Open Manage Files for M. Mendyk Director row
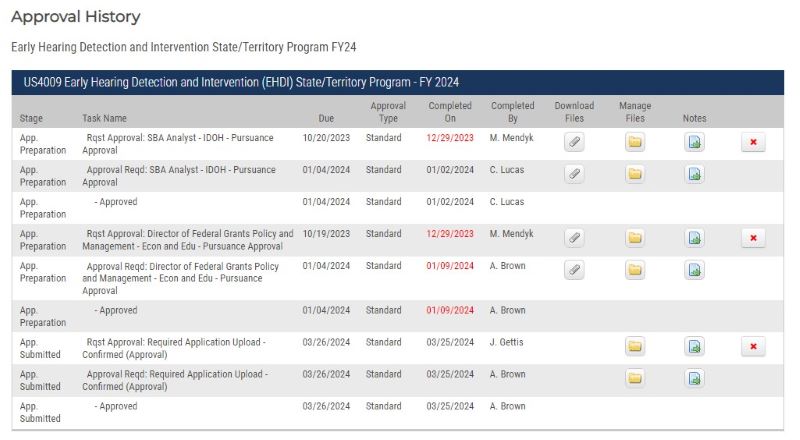Screen dimensions: 800x440 [x=635, y=238]
